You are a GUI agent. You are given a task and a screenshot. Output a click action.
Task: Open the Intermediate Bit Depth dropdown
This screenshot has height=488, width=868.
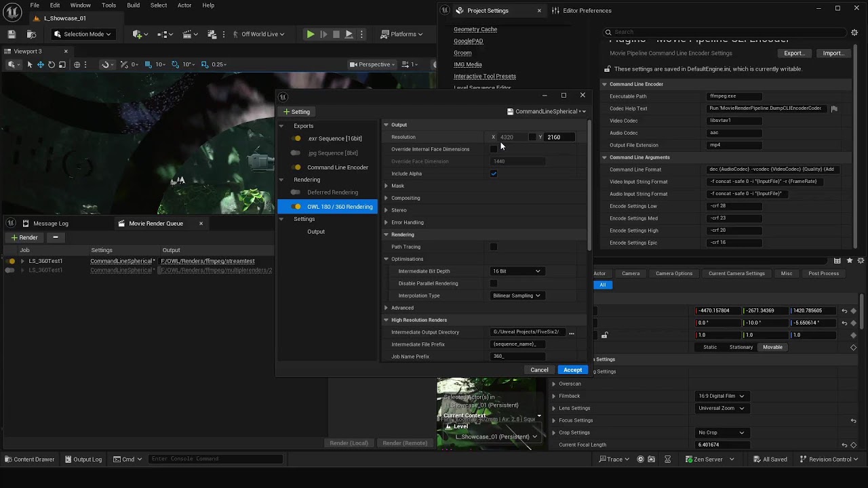[517, 271]
